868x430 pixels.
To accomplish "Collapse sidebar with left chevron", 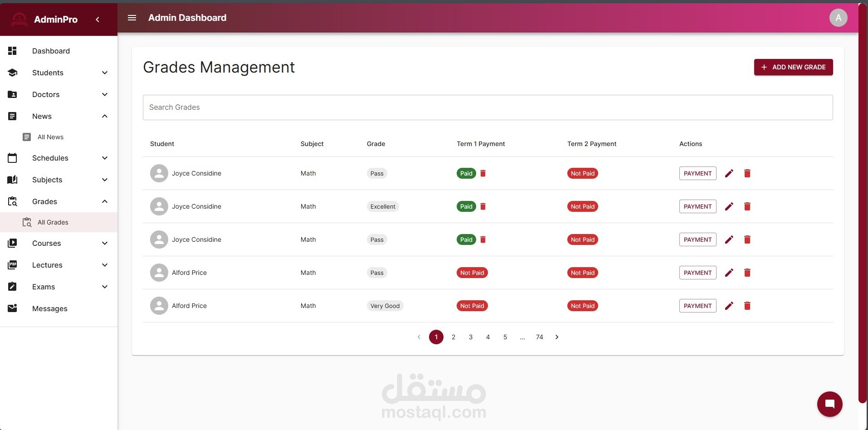I will point(98,20).
